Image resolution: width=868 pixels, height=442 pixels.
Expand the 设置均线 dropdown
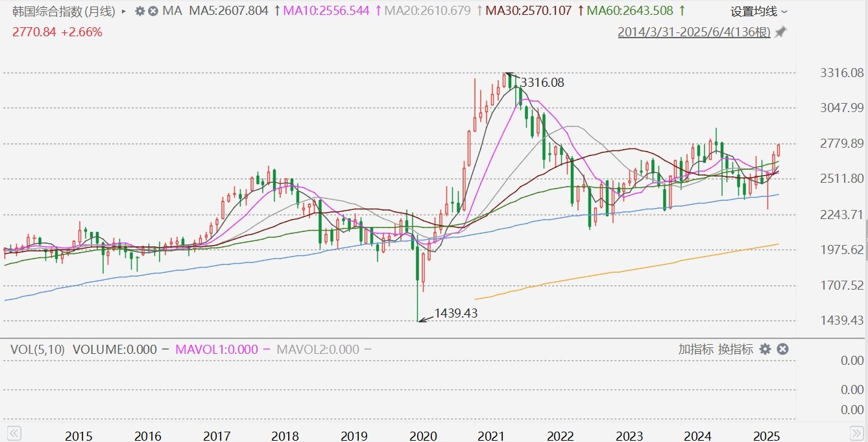[x=759, y=11]
